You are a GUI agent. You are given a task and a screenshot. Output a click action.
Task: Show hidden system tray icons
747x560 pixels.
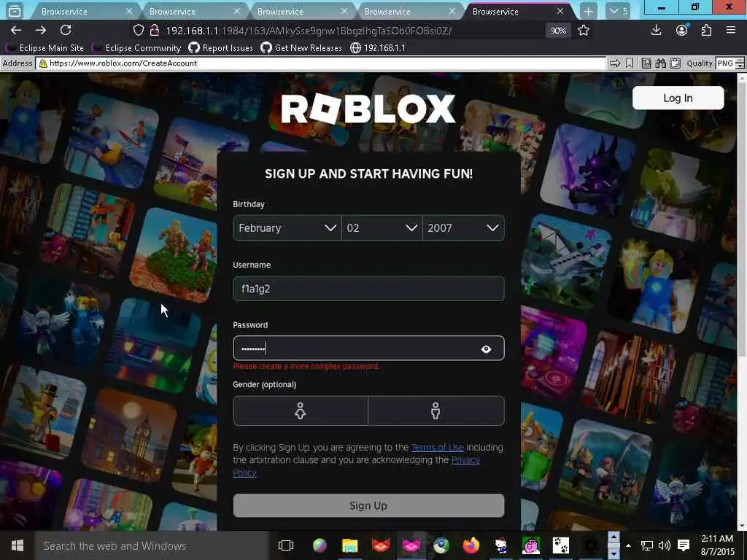628,545
